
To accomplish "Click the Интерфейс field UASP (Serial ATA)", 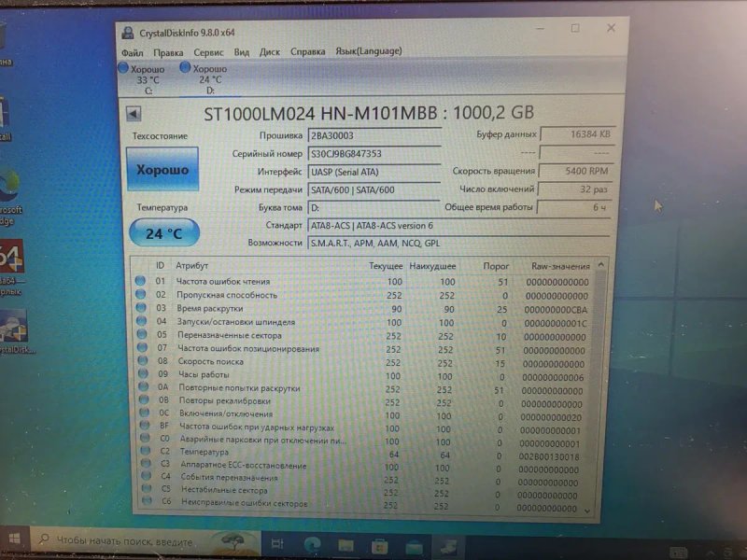I will click(x=374, y=172).
